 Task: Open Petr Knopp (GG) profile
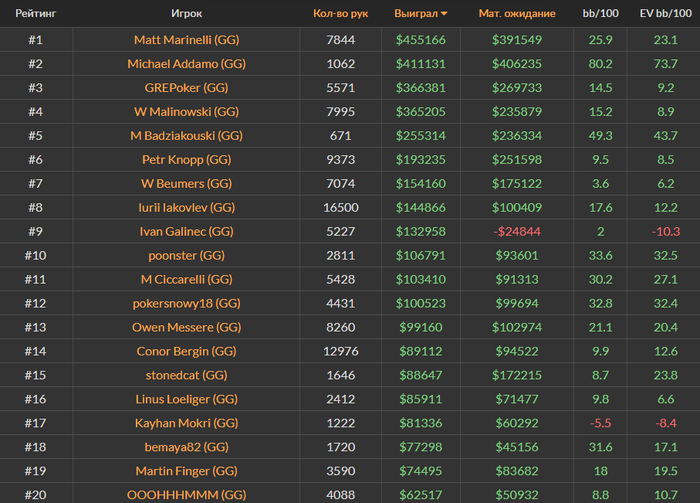point(187,160)
